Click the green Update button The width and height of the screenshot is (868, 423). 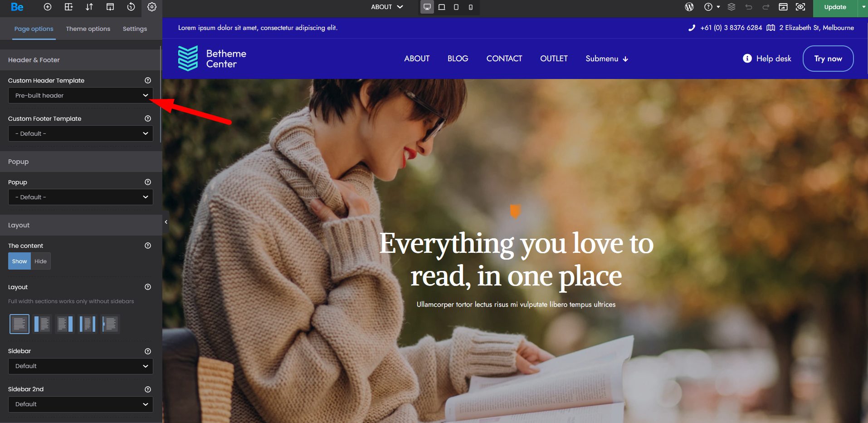(835, 7)
